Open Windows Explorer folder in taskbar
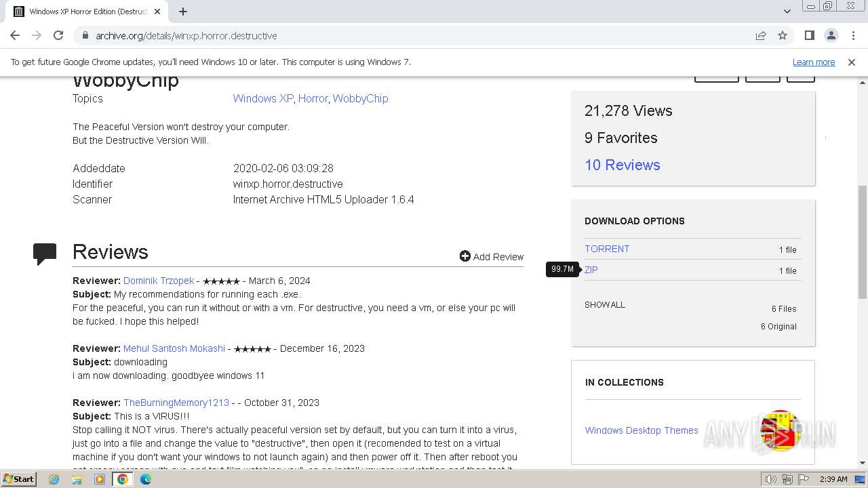Screen dimensions: 868x488 (77, 479)
